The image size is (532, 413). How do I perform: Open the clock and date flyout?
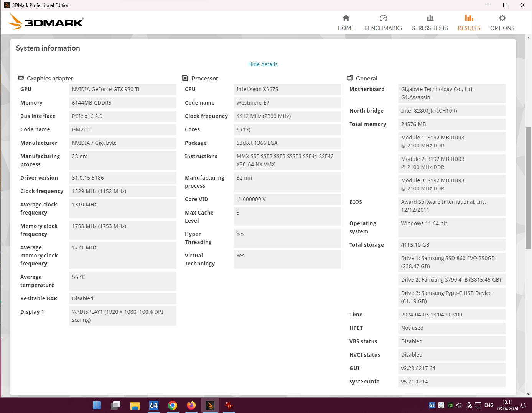[508, 405]
